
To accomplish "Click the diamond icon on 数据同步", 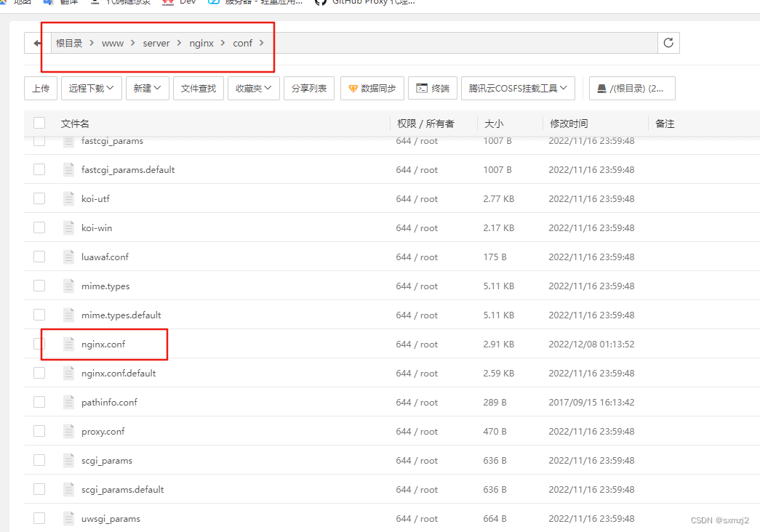I will (353, 89).
